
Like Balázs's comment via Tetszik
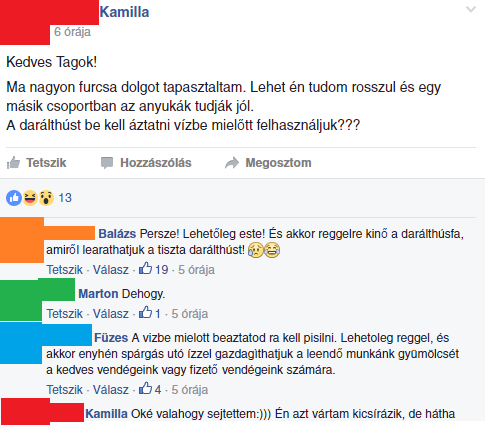[64, 269]
